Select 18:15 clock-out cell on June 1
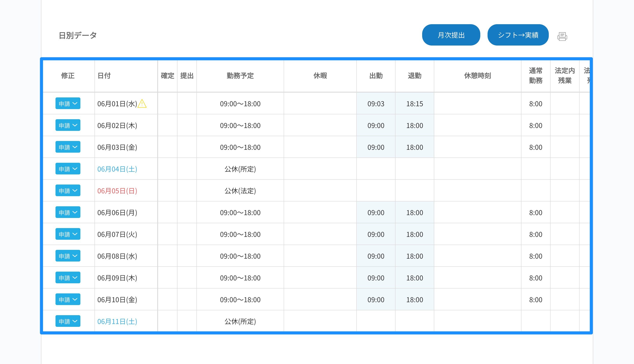The image size is (634, 364). [414, 104]
